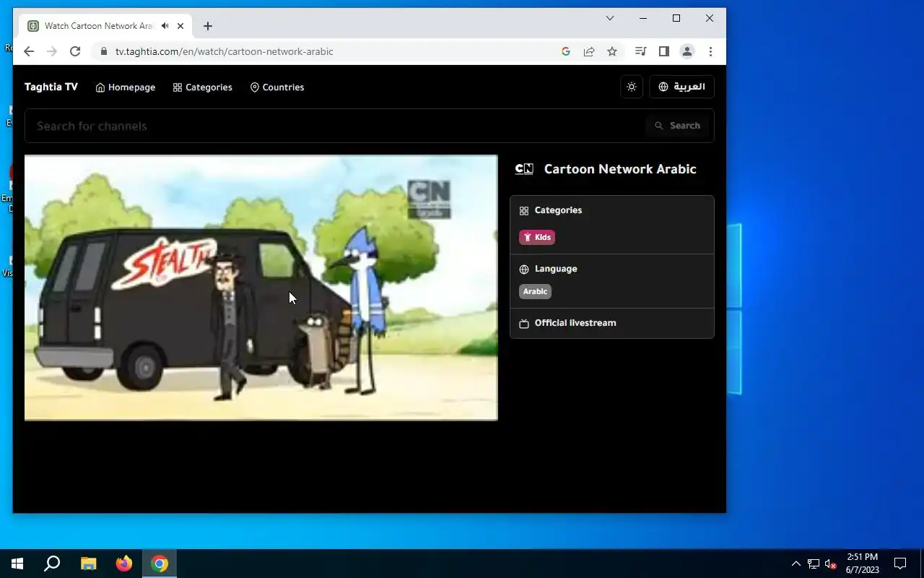Open the notification center icon
Viewport: 924px width, 578px height.
point(900,564)
